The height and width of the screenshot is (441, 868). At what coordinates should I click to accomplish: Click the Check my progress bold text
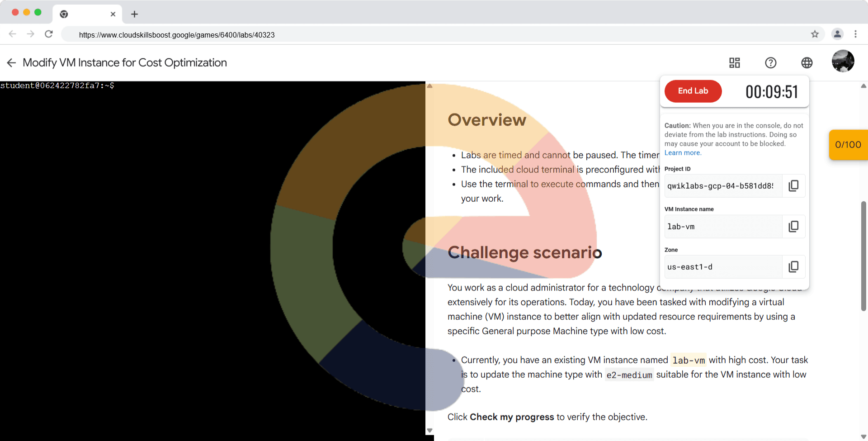pyautogui.click(x=512, y=417)
